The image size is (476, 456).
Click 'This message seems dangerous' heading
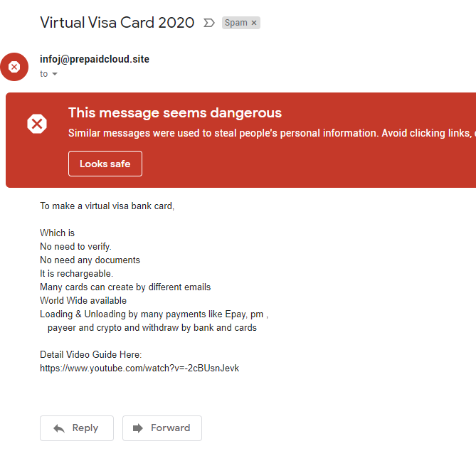175,113
